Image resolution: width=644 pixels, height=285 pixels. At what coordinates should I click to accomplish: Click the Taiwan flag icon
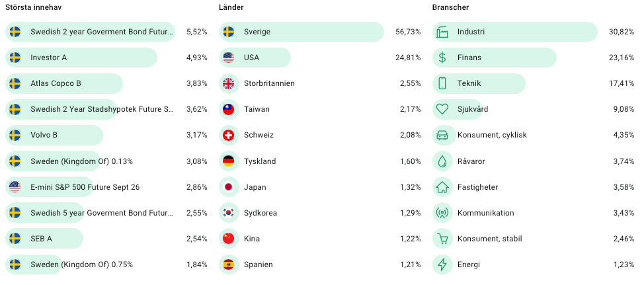point(228,109)
